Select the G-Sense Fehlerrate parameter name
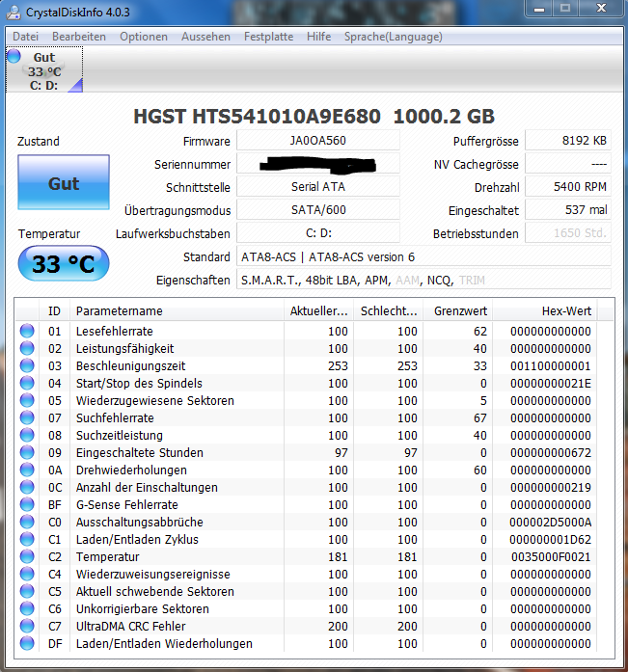This screenshot has width=628, height=672. pyautogui.click(x=127, y=505)
